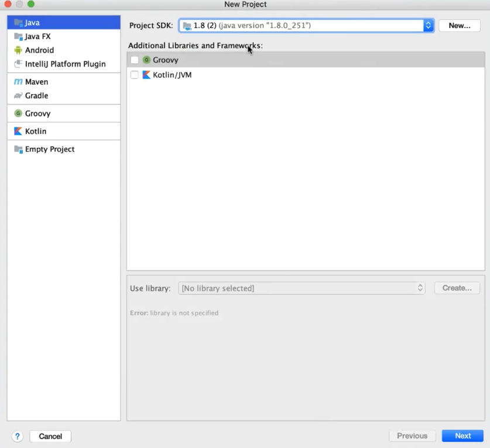Click the Groovy icon in left sidebar
The width and height of the screenshot is (490, 448).
[x=18, y=113]
